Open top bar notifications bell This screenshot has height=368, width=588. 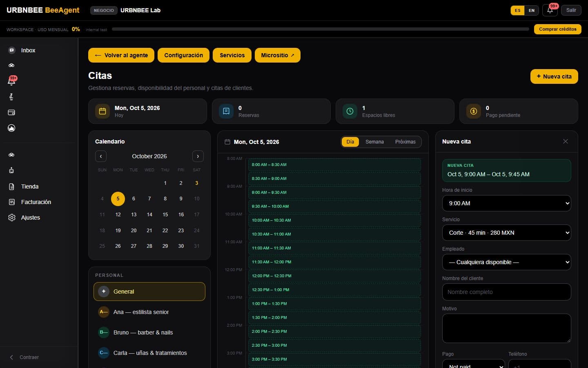(x=550, y=10)
